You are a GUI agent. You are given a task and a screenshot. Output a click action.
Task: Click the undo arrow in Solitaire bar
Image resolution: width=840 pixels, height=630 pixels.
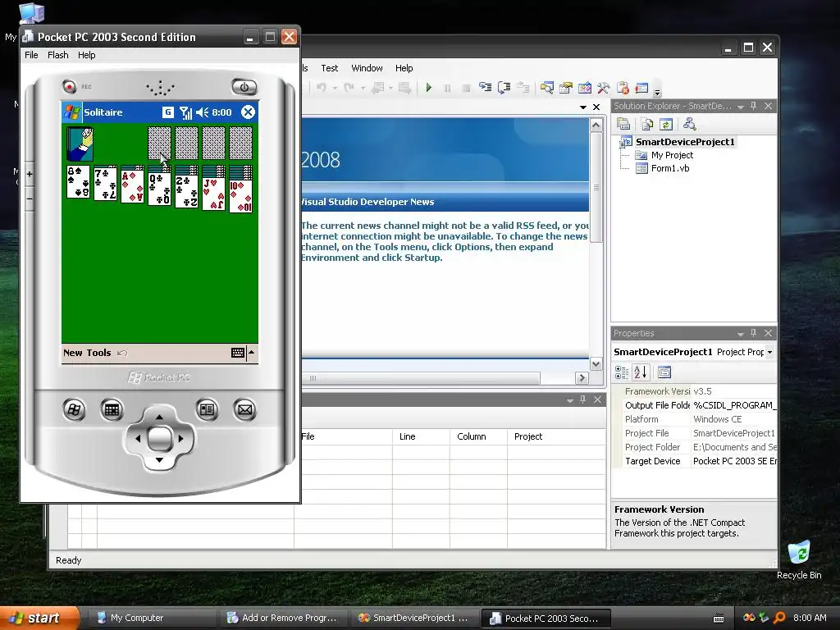[x=123, y=353]
